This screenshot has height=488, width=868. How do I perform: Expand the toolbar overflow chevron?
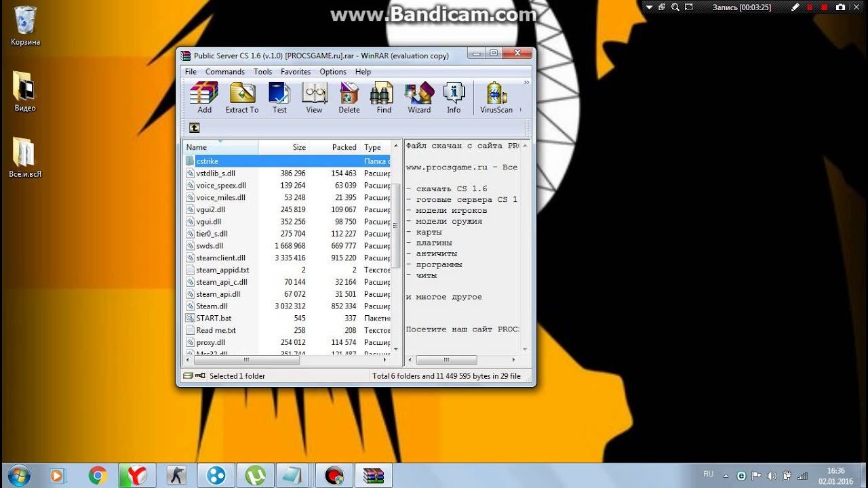coord(526,83)
